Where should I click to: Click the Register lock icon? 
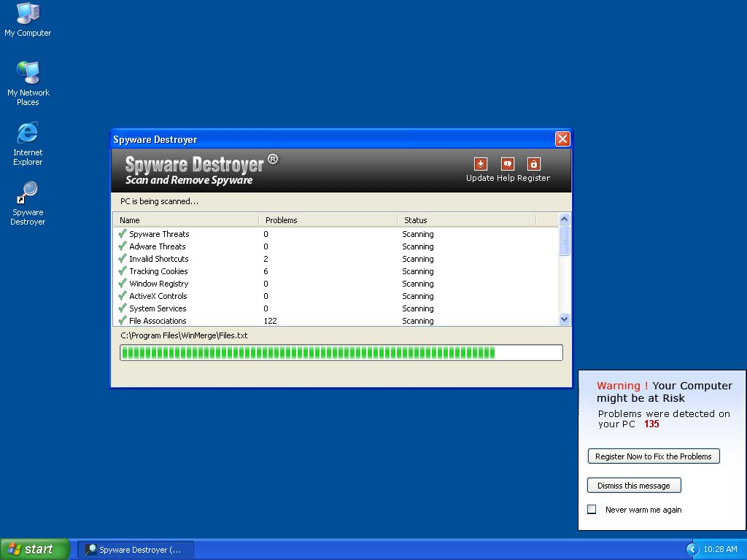point(533,165)
